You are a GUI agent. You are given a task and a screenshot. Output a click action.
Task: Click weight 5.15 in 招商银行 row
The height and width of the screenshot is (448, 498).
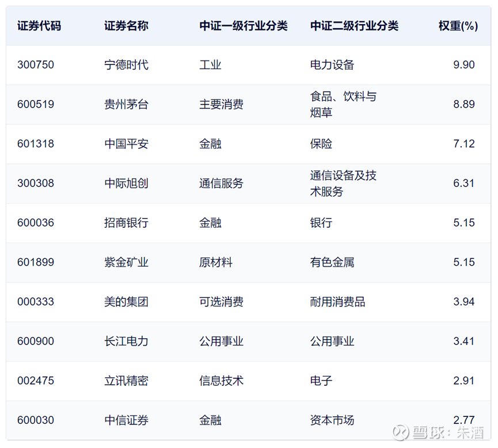pyautogui.click(x=463, y=223)
